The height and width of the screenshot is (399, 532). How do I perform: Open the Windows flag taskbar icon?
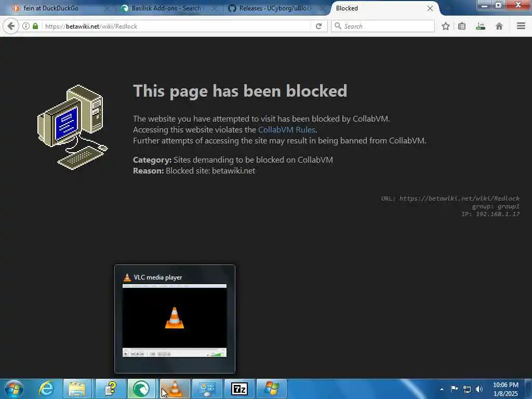[x=272, y=389]
